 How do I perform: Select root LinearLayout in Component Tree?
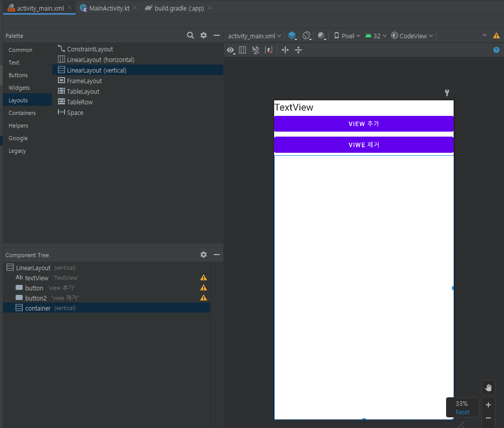[107, 268]
